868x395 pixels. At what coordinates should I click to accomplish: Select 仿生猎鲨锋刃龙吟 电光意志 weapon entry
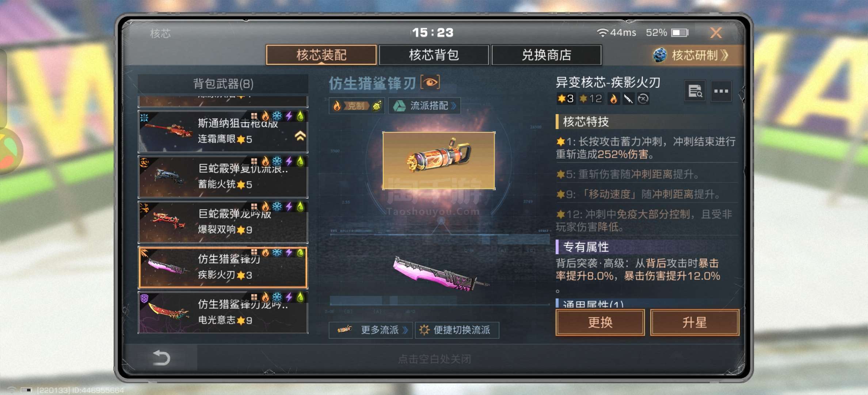tap(223, 312)
